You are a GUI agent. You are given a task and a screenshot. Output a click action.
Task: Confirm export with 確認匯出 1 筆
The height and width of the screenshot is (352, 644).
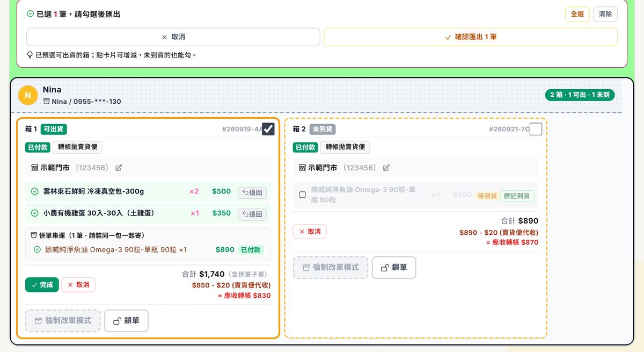[x=470, y=37]
